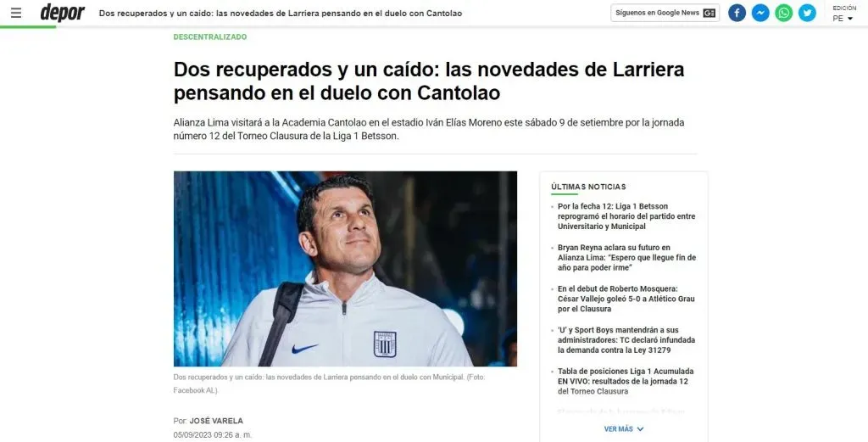868x442 pixels.
Task: Open the Liga 1 Betsson reprogramó news
Action: [x=626, y=216]
